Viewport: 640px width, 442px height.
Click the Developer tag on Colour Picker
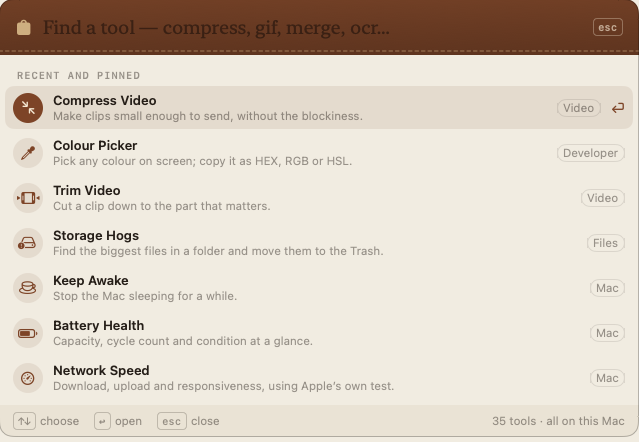click(x=590, y=153)
